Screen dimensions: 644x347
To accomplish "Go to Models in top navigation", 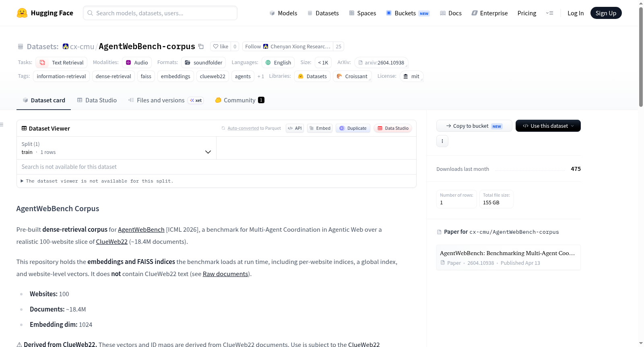I will (x=283, y=13).
